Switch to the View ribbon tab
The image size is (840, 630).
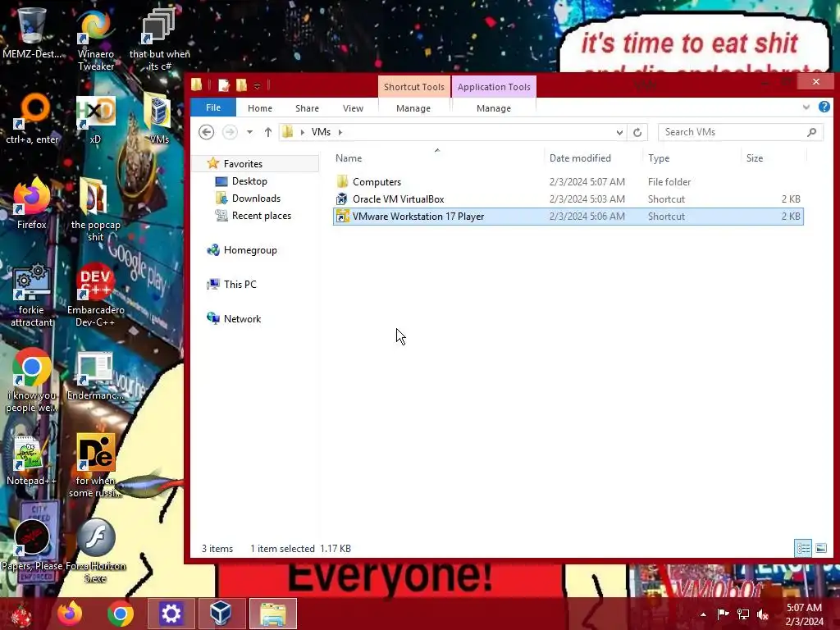click(x=353, y=108)
